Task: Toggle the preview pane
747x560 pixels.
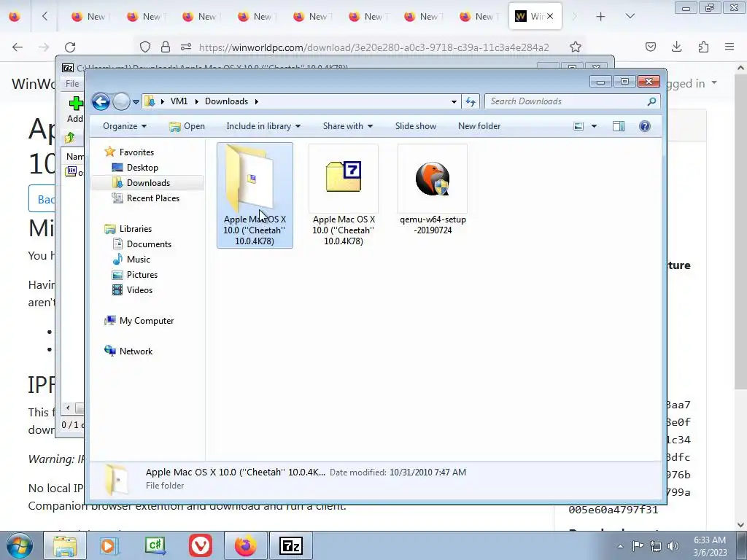Action: click(619, 126)
